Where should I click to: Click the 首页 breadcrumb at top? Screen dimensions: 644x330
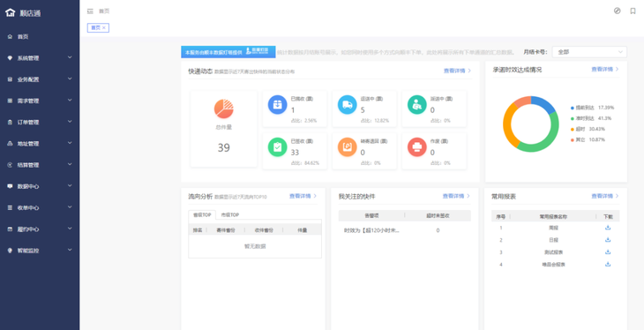coord(104,11)
